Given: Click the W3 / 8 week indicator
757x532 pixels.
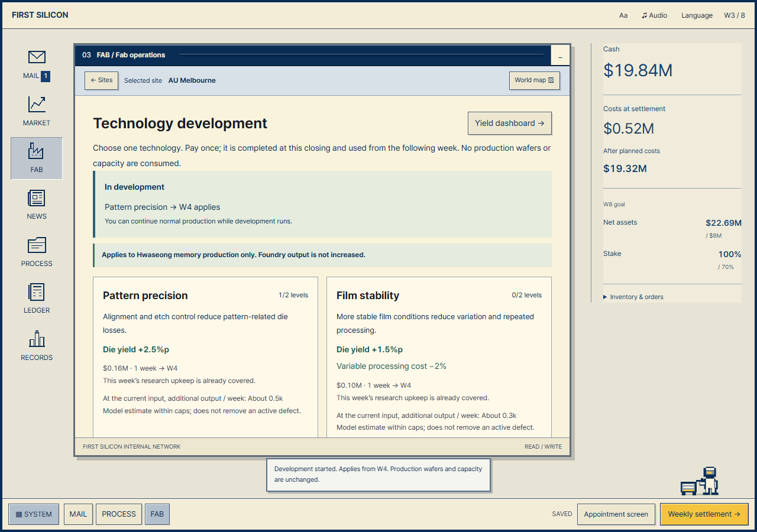Looking at the screenshot, I should tap(735, 15).
